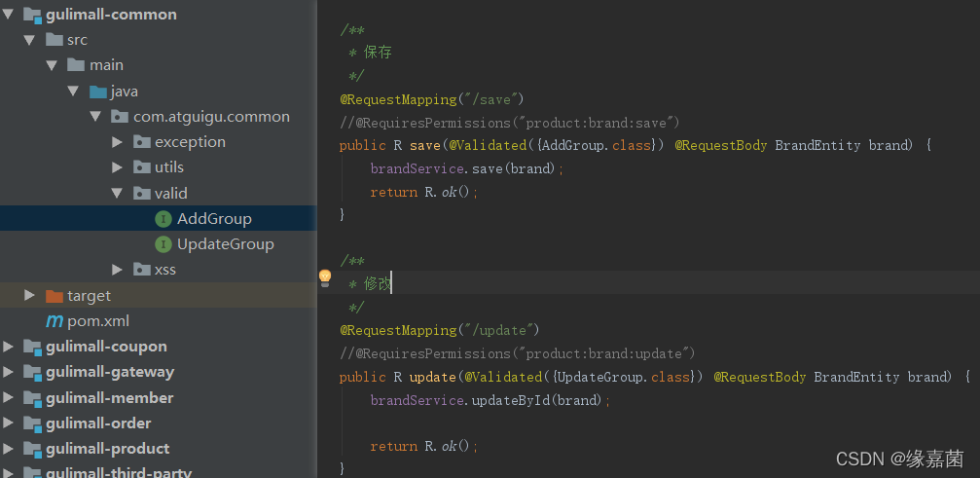Click the xss package icon
The height and width of the screenshot is (478, 980).
142,270
